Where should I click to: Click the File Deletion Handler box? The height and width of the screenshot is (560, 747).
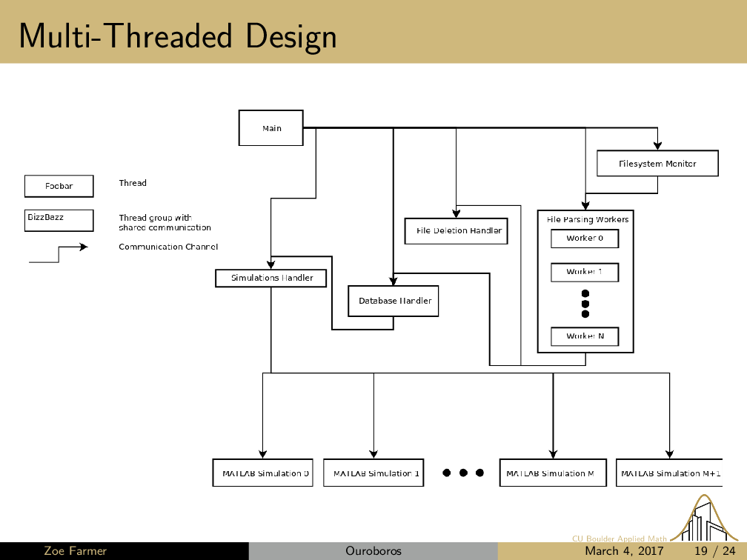[x=456, y=230]
